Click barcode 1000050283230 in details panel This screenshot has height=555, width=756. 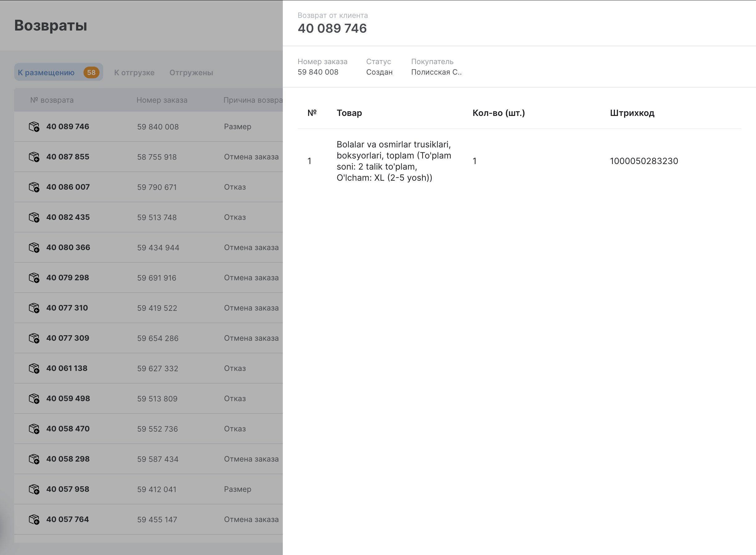644,161
